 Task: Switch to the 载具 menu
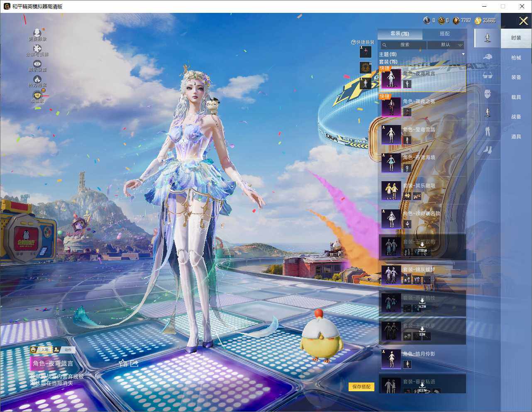click(516, 97)
